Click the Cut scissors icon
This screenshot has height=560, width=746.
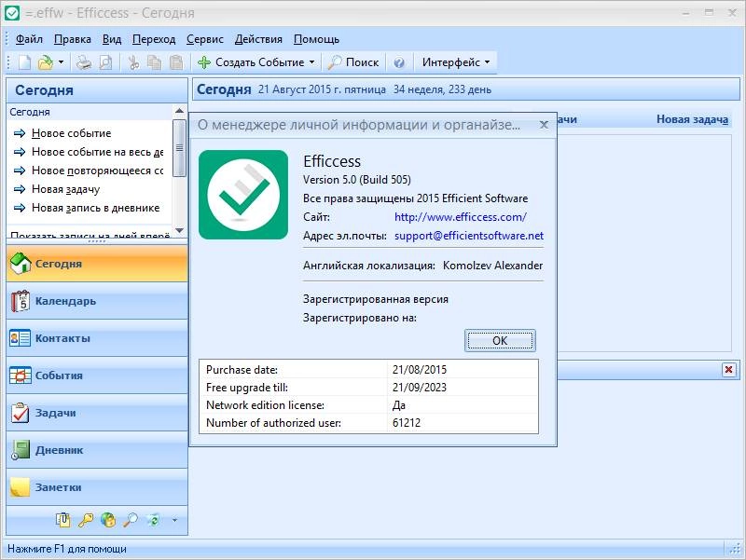tap(133, 62)
